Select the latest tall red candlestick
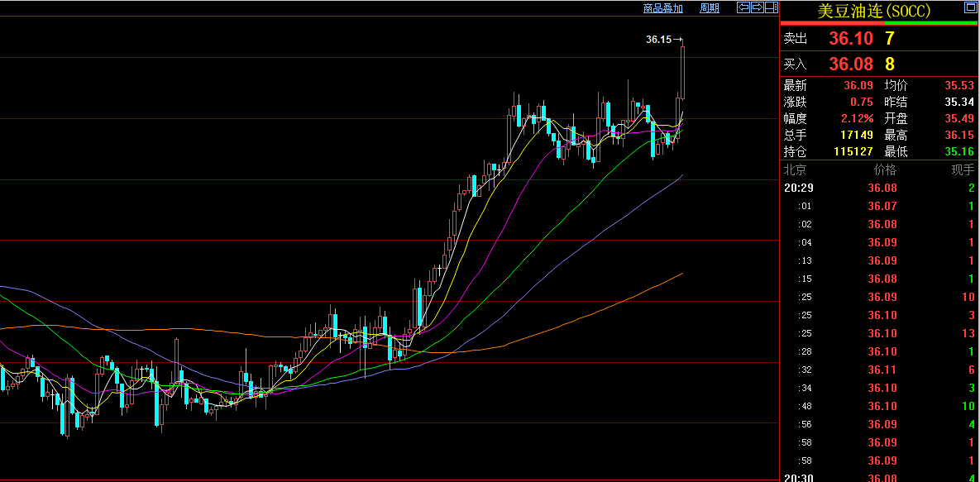 tap(682, 69)
